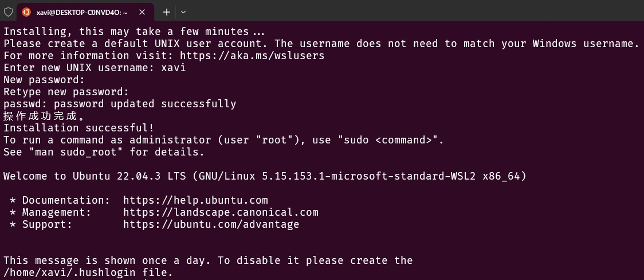644x280 pixels.
Task: Close the xavi@DESKTOP-C0NVD4O terminal tab
Action: (x=142, y=12)
